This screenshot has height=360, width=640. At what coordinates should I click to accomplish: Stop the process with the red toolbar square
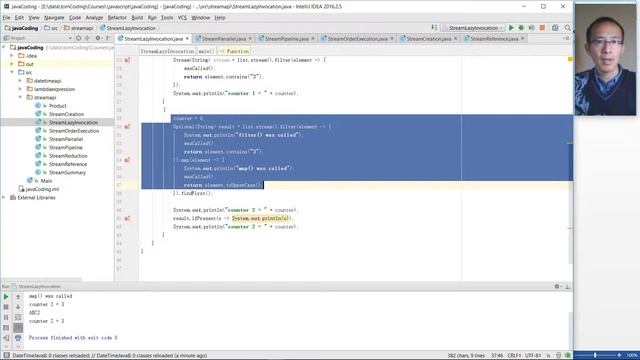[542, 28]
